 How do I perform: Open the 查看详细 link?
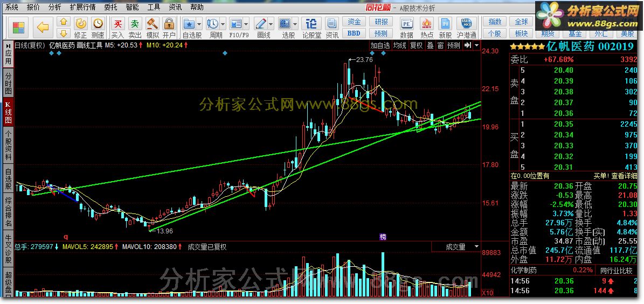pos(624,176)
